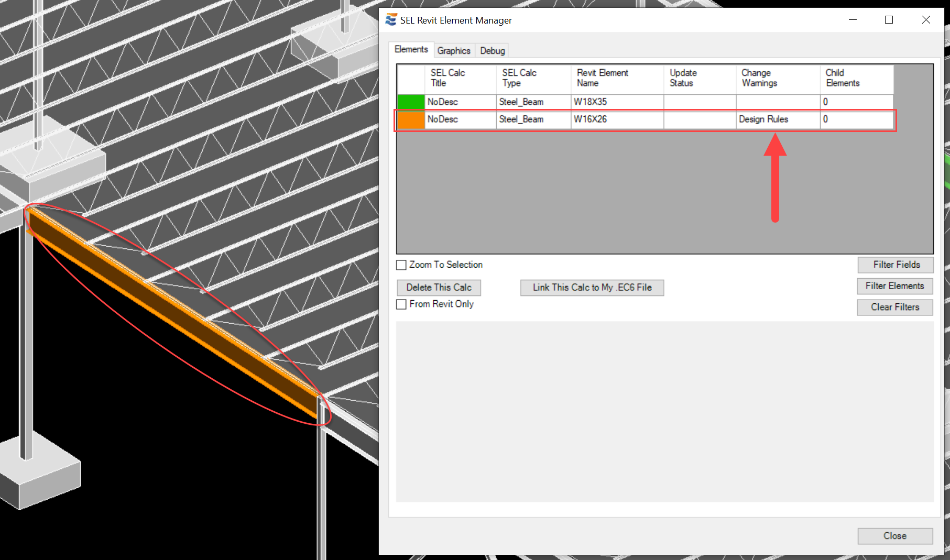Screen dimensions: 950x560
Task: Enable Zoom To Selection checkbox
Action: coord(401,265)
